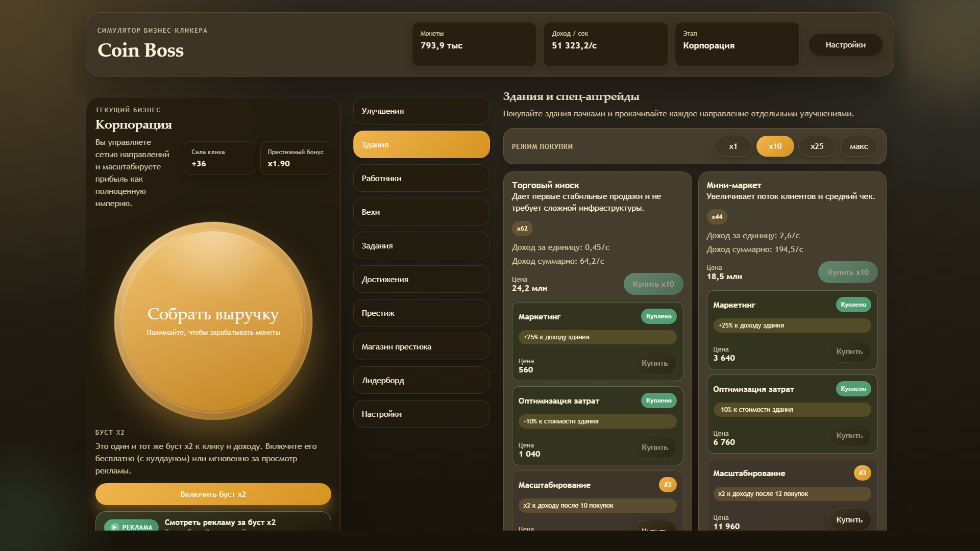Image resolution: width=980 pixels, height=551 pixels.
Task: Click Куплено badge on киоск Оптимизация затрат
Action: tap(658, 400)
